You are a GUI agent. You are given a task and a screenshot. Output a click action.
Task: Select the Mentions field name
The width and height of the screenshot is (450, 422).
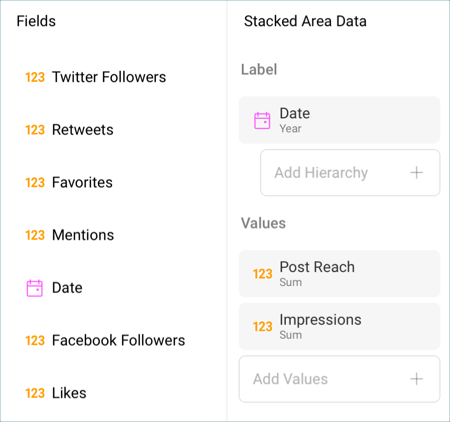[83, 235]
